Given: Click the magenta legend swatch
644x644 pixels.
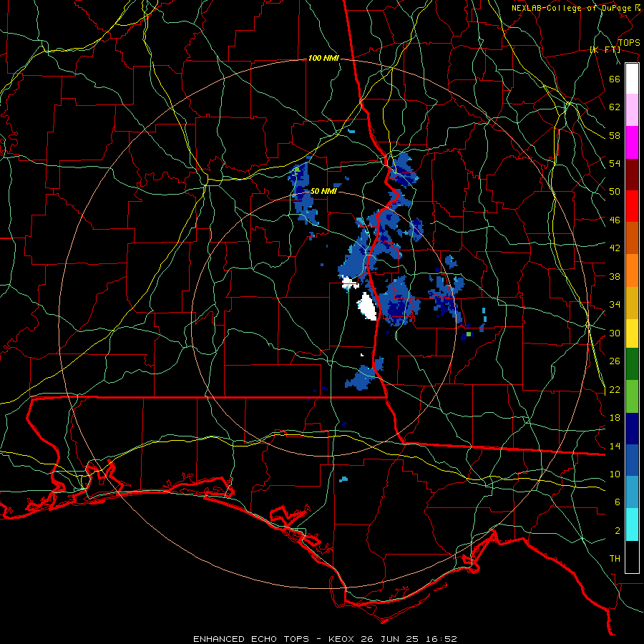Looking at the screenshot, I should tap(632, 142).
